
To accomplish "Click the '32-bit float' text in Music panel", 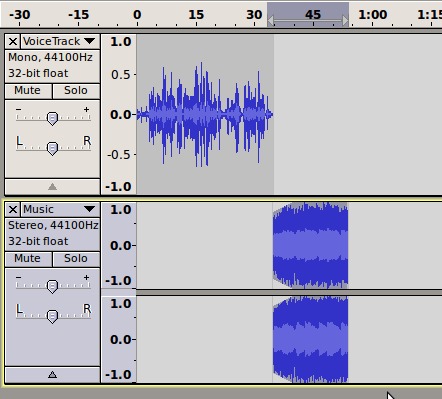I will 38,241.
